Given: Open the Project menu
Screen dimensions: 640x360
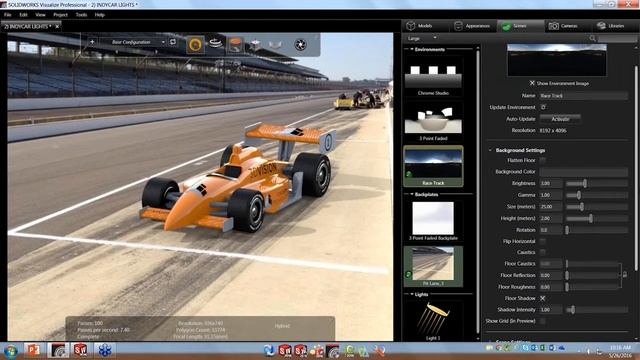Looking at the screenshot, I should click(60, 15).
